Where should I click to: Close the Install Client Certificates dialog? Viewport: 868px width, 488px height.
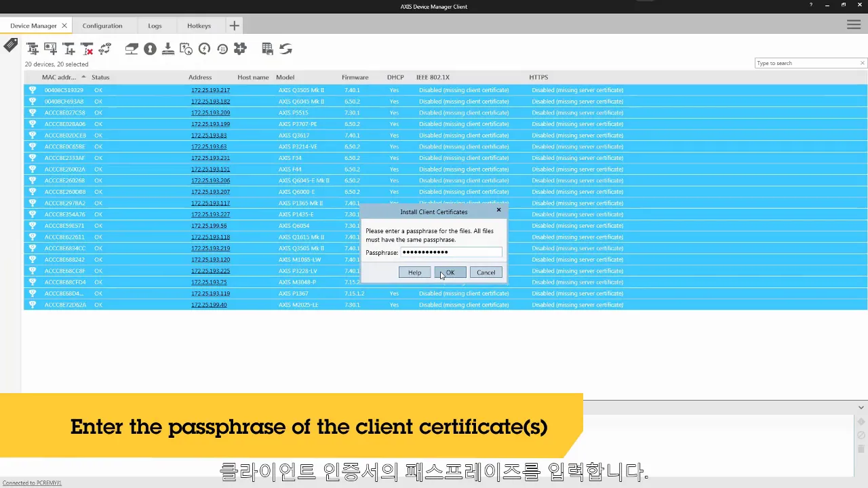(498, 210)
